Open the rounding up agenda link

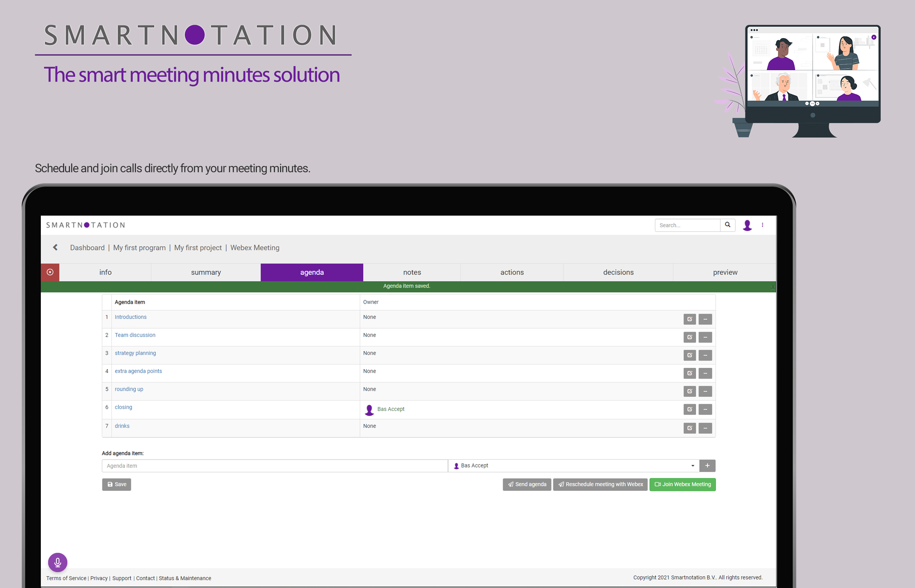(x=129, y=389)
